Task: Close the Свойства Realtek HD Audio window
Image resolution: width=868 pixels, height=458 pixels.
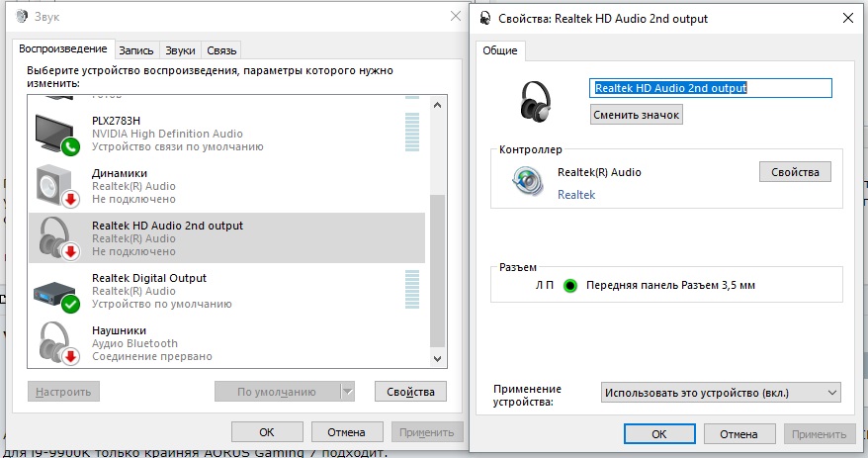Action: point(847,18)
